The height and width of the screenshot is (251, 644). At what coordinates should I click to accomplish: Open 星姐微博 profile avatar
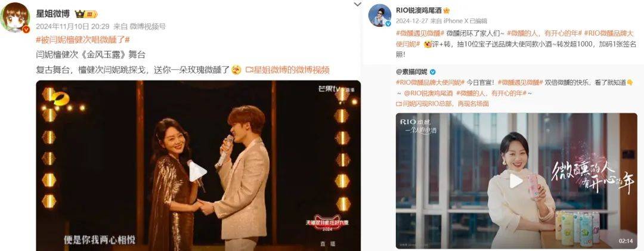(x=16, y=18)
